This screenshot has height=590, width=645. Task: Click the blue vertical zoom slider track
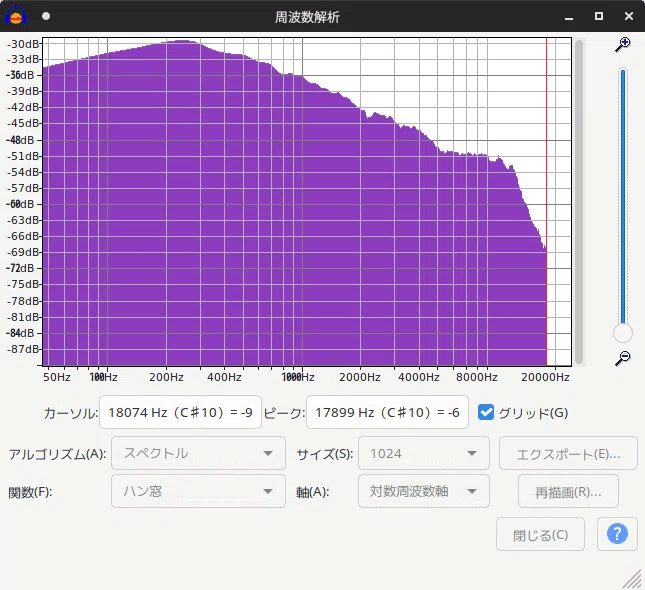[x=623, y=196]
